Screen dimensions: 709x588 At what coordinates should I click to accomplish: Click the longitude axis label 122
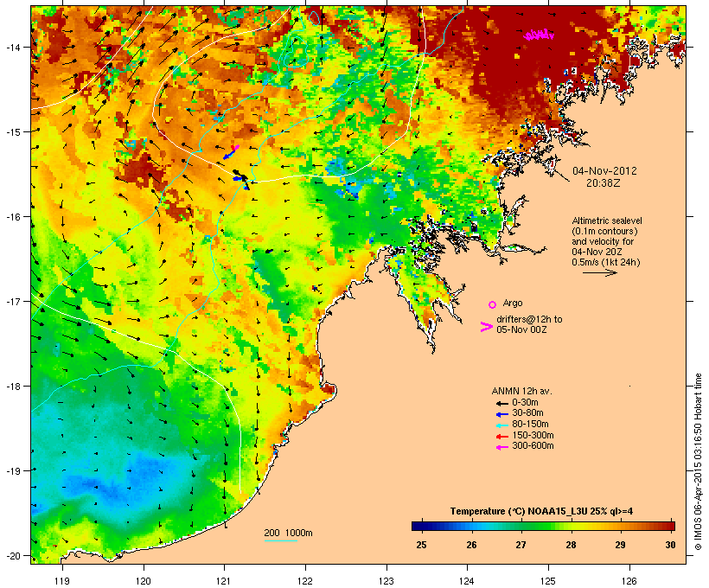[305, 581]
